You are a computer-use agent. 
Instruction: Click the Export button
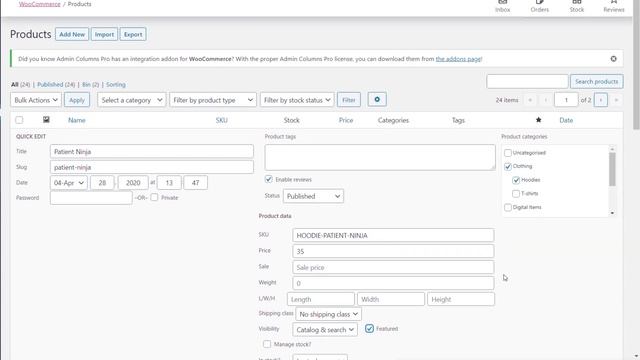[x=133, y=34]
